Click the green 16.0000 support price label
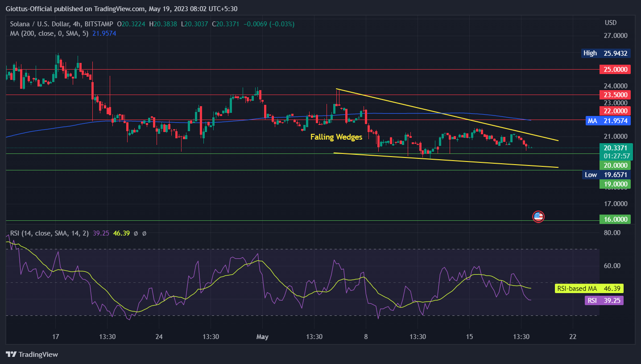641x364 pixels. click(x=615, y=219)
